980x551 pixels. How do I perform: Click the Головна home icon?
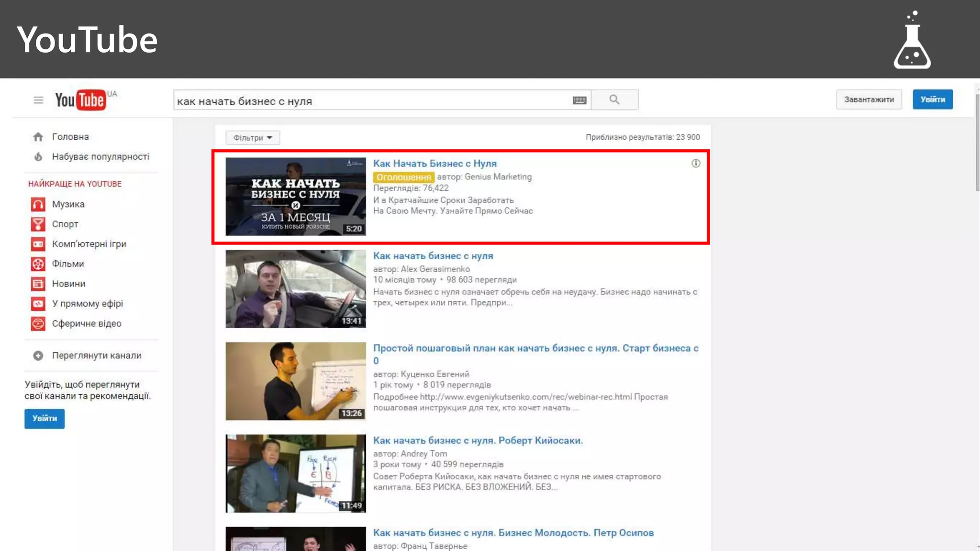(x=38, y=137)
